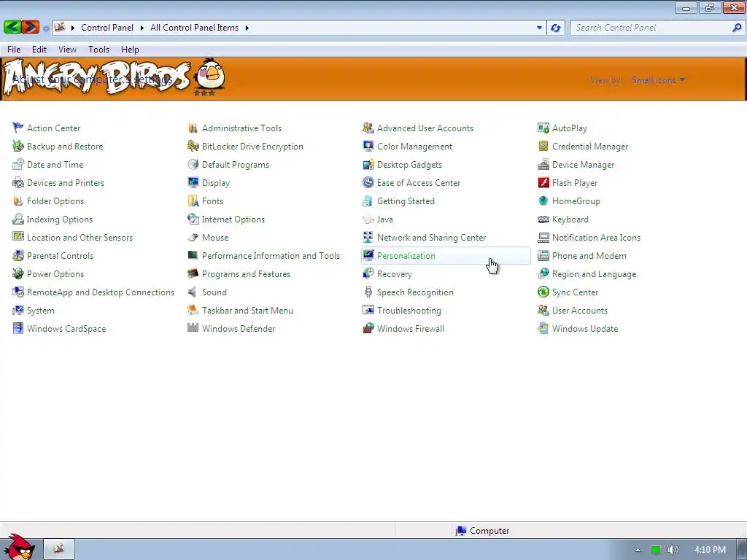Click the Devices and Printers icon
The height and width of the screenshot is (560, 747).
(18, 182)
